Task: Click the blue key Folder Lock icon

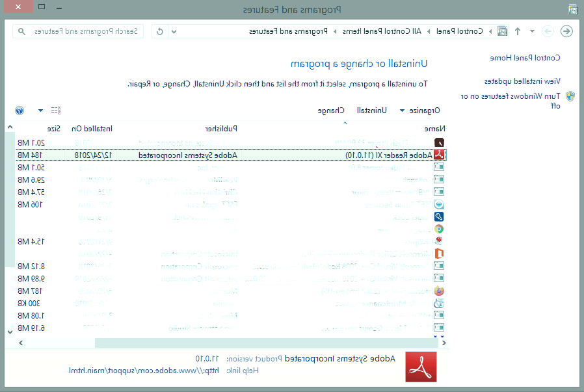Action: pyautogui.click(x=439, y=216)
